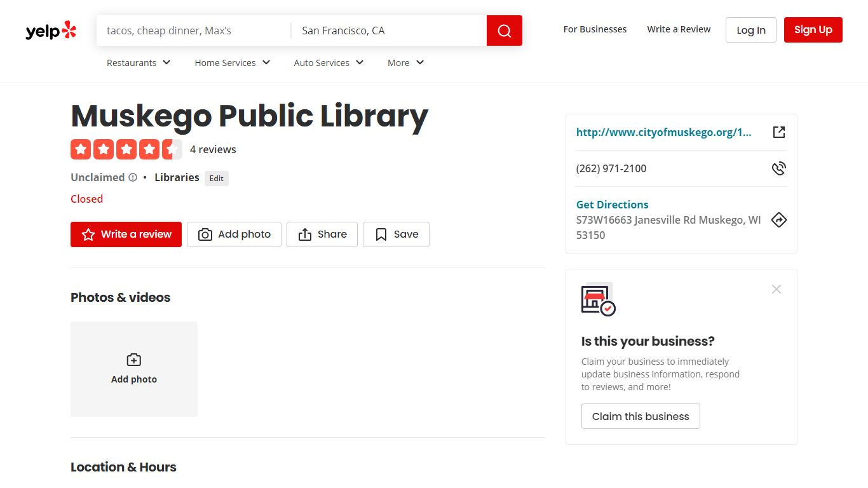This screenshot has width=868, height=488.
Task: Click the Log In button
Action: pyautogui.click(x=751, y=30)
